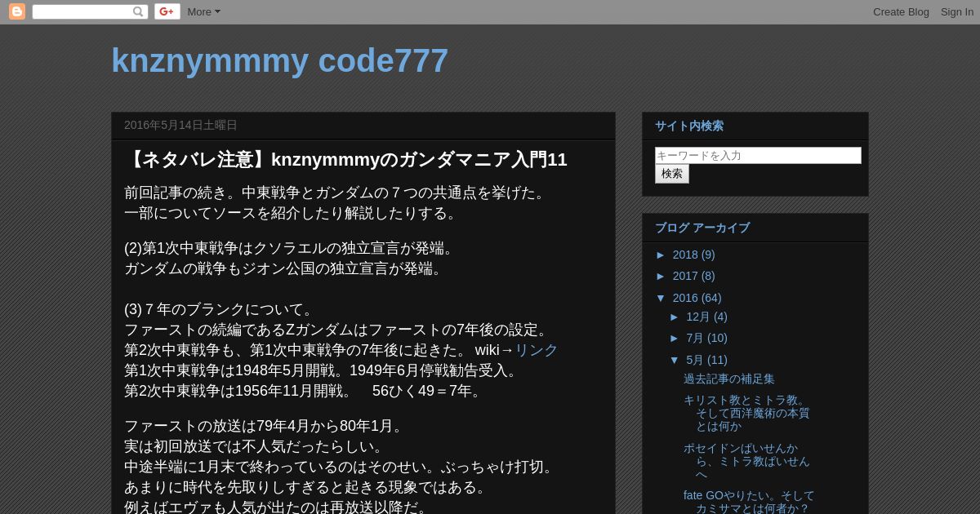The image size is (980, 514).
Task: Open the ガンダマニア入門11 post title
Action: click(x=345, y=159)
